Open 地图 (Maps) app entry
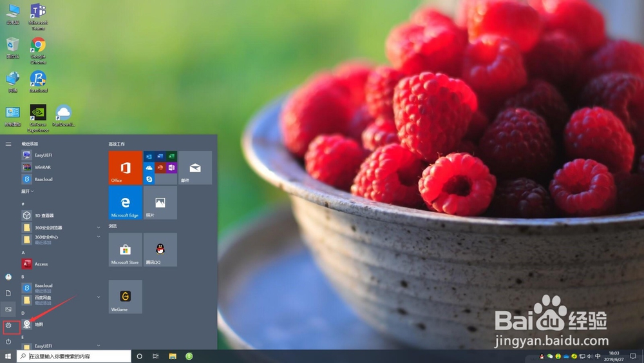The height and width of the screenshot is (363, 644). click(61, 324)
